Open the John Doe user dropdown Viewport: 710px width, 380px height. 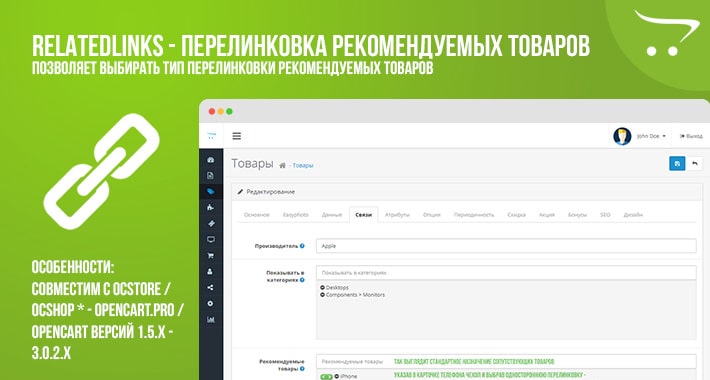pos(651,136)
